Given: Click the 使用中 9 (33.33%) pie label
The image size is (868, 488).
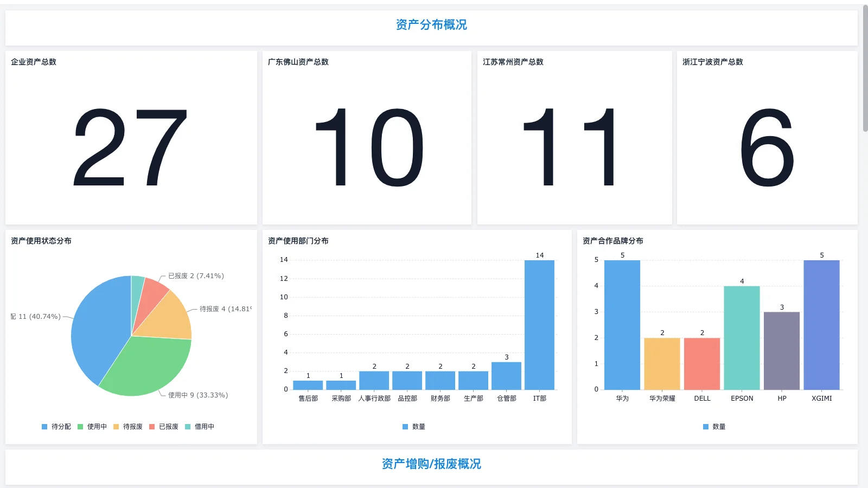Looking at the screenshot, I should pyautogui.click(x=198, y=395).
